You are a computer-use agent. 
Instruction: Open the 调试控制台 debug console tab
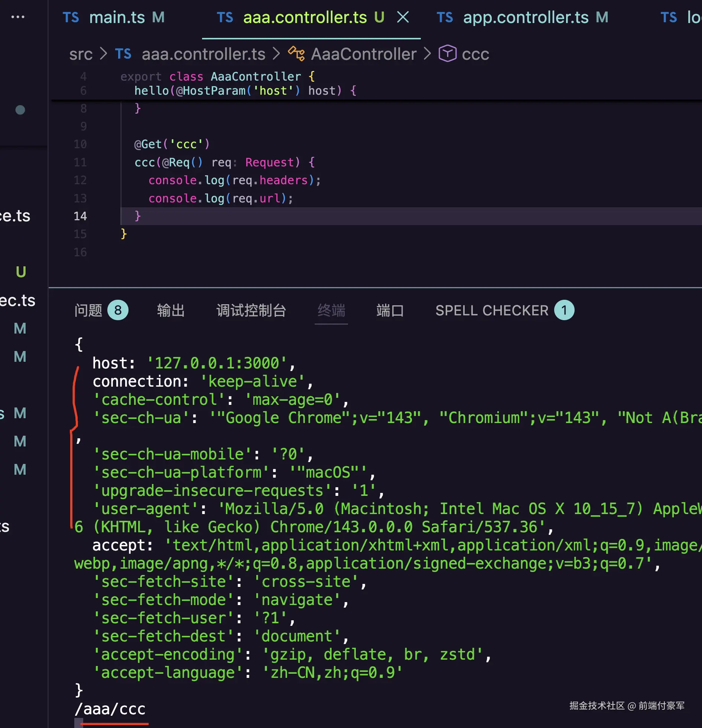251,311
